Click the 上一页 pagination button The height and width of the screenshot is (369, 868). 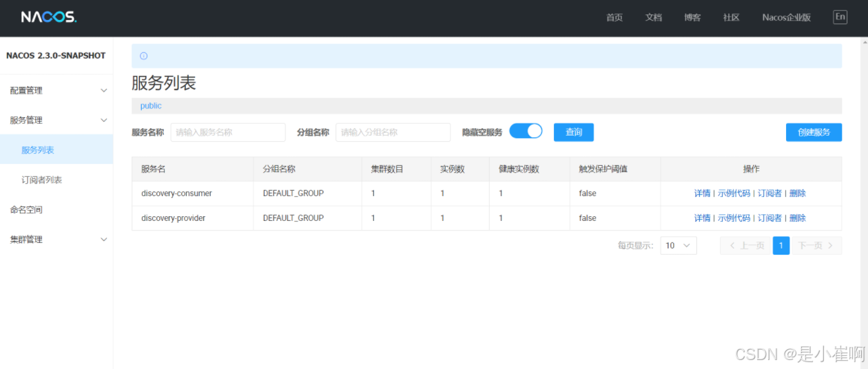[x=745, y=246]
